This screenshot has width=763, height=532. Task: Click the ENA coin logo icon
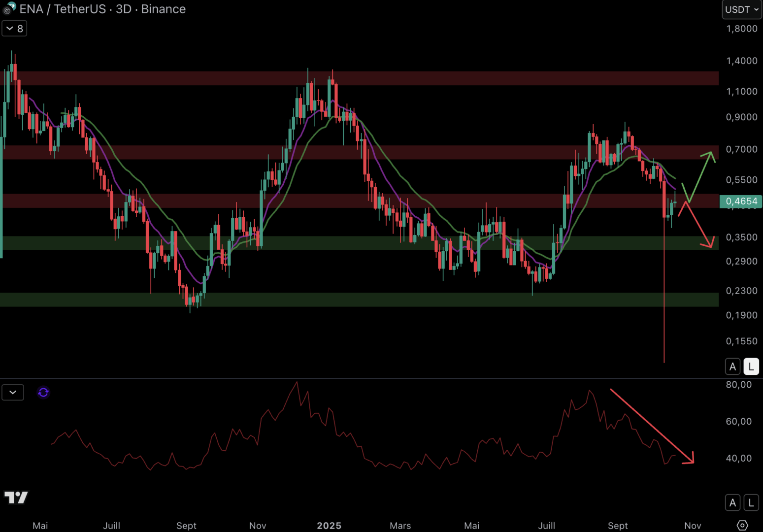(x=10, y=8)
